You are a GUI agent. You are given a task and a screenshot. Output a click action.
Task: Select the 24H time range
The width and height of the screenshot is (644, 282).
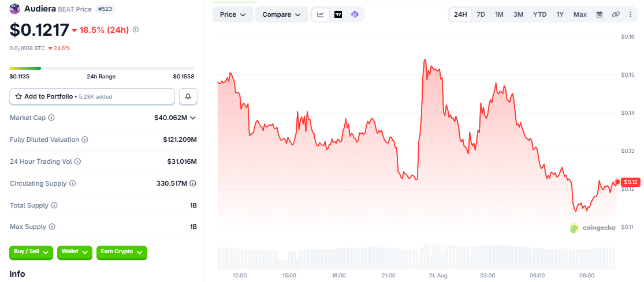coord(460,14)
